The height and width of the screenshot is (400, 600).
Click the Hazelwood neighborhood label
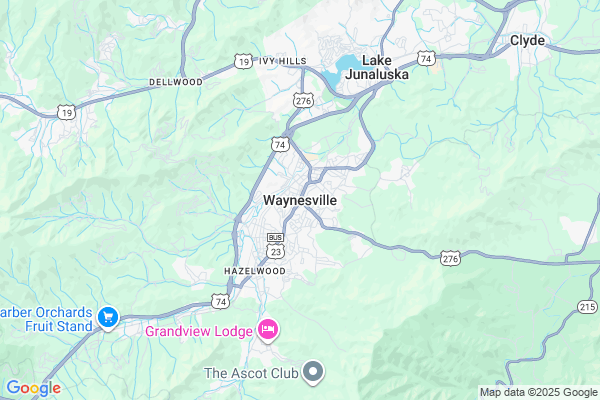255,271
